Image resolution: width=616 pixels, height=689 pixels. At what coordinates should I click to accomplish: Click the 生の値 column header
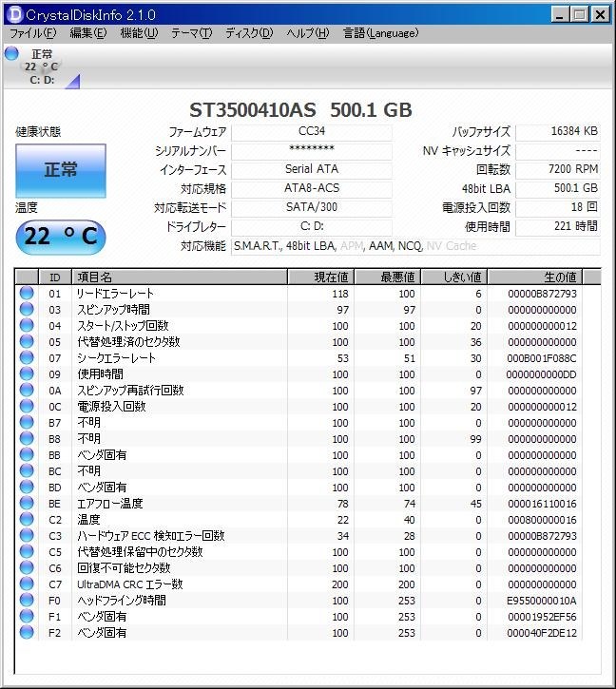pos(535,278)
